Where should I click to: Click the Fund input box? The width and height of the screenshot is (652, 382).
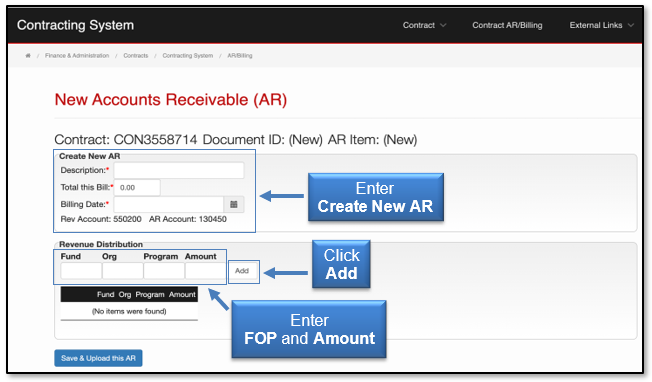[81, 271]
